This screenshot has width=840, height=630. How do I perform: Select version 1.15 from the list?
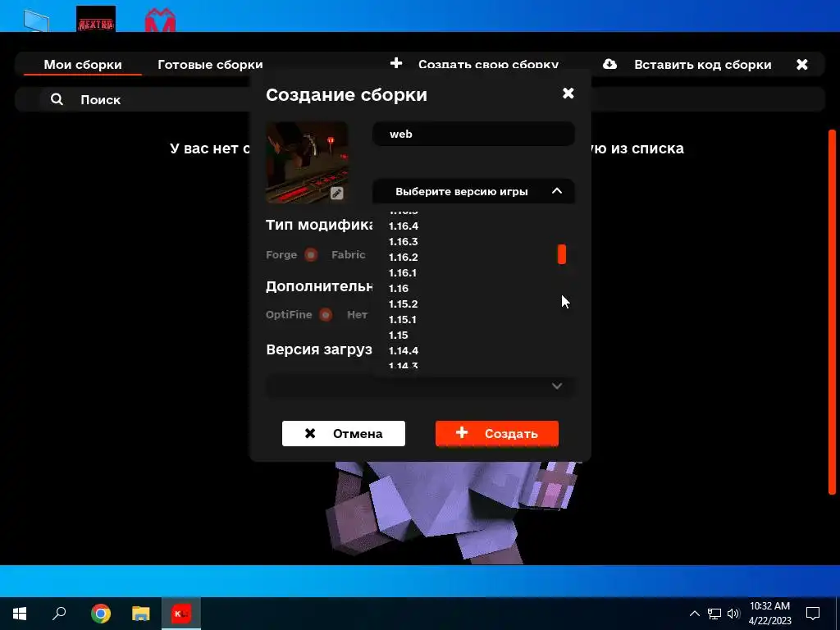click(x=399, y=335)
